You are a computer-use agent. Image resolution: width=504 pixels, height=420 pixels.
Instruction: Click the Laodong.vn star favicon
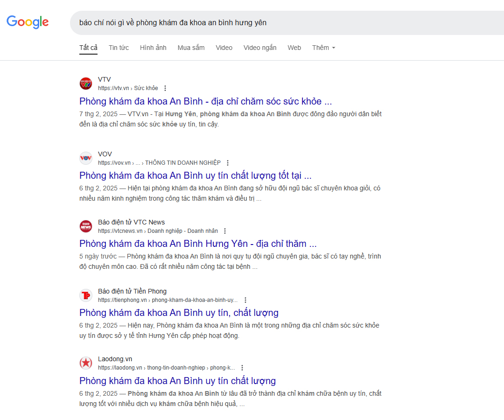click(86, 363)
